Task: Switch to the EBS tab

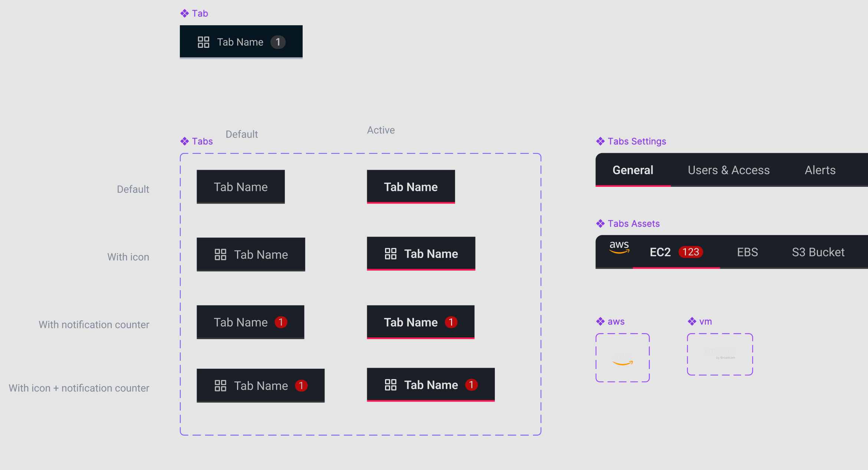Action: (x=747, y=252)
